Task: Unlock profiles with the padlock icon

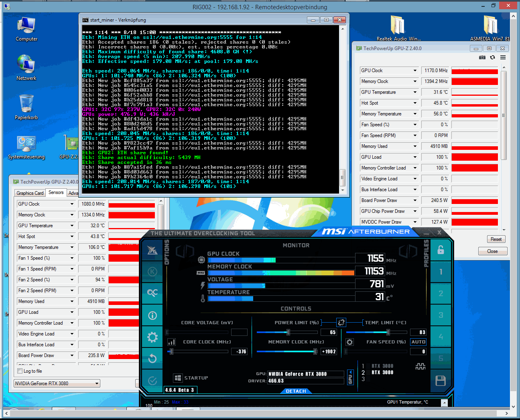Action: point(441,250)
